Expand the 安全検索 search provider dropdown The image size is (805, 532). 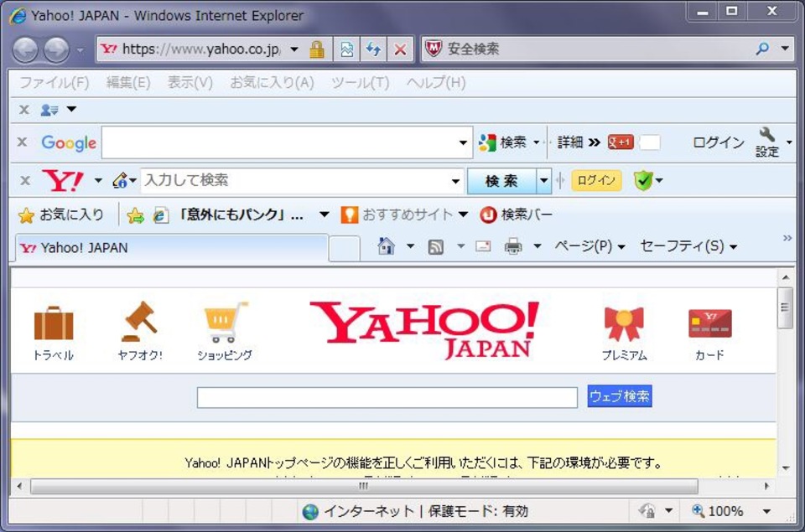tap(785, 49)
